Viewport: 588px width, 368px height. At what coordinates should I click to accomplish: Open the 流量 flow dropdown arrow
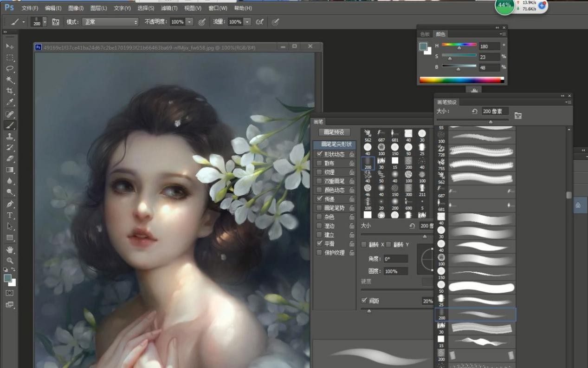click(247, 22)
